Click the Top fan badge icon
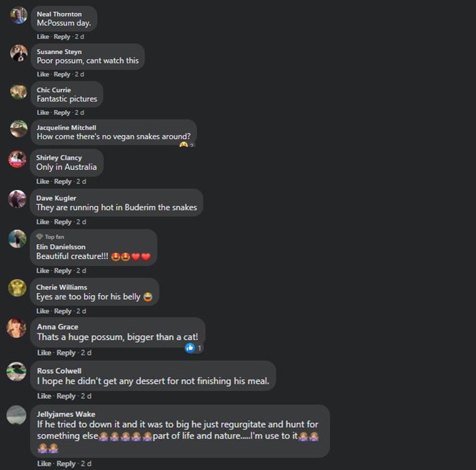Screen dimensions: 476x470 pyautogui.click(x=39, y=237)
